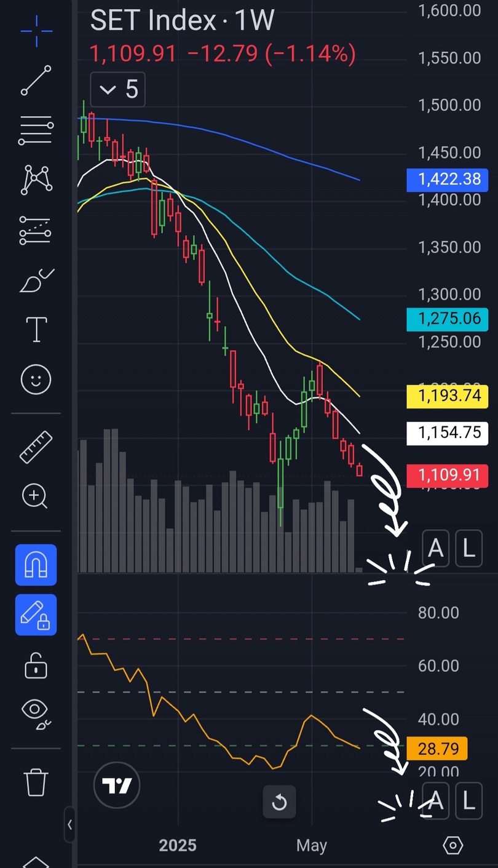498x868 pixels.
Task: Click the 60.00 RSI axis level
Action: tap(438, 666)
